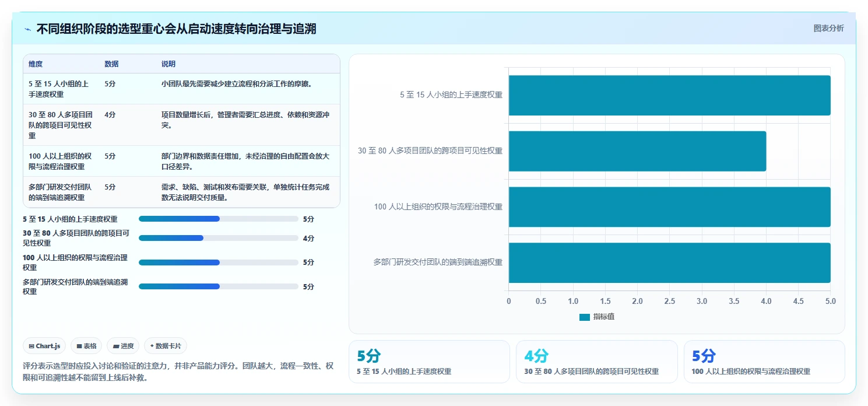Click the progress bar for 多部门研发交付团队的端到端追溯权重
The width and height of the screenshot is (868, 406).
219,286
